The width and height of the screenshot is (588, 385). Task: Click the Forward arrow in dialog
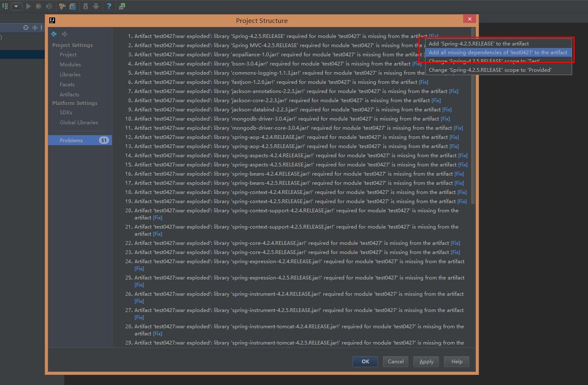(x=64, y=34)
